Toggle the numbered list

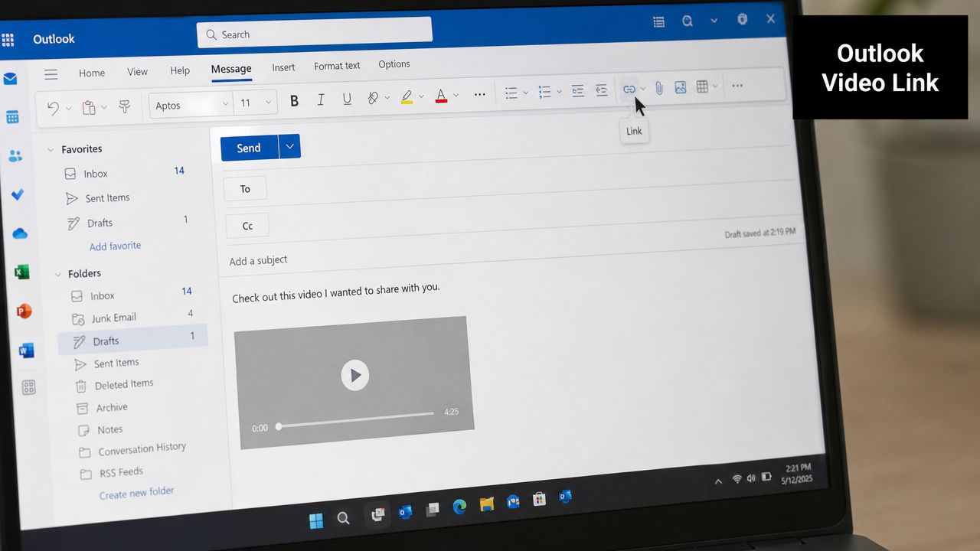pyautogui.click(x=544, y=92)
